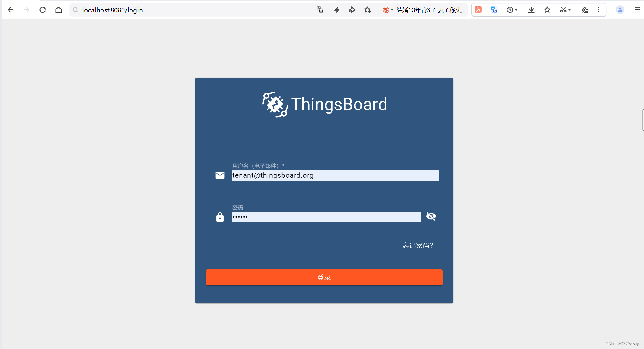This screenshot has width=644, height=349.
Task: Edit the username email field
Action: click(x=336, y=175)
